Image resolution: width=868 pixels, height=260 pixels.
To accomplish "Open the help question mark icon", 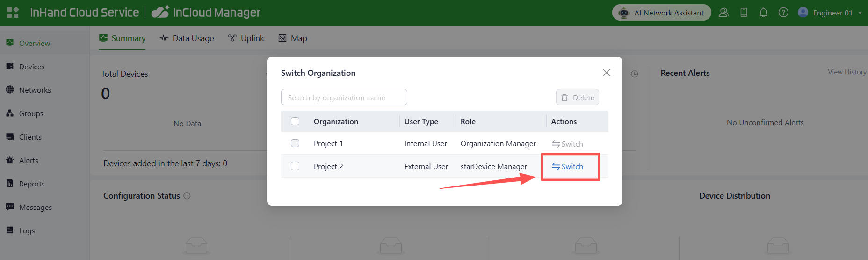I will 783,13.
